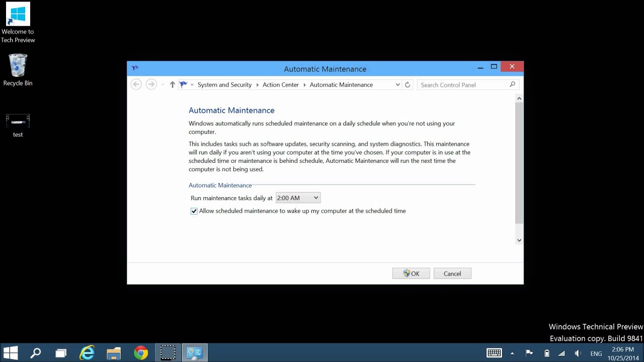
Task: Expand arrow after Action Center breadcrumb
Action: click(x=304, y=85)
